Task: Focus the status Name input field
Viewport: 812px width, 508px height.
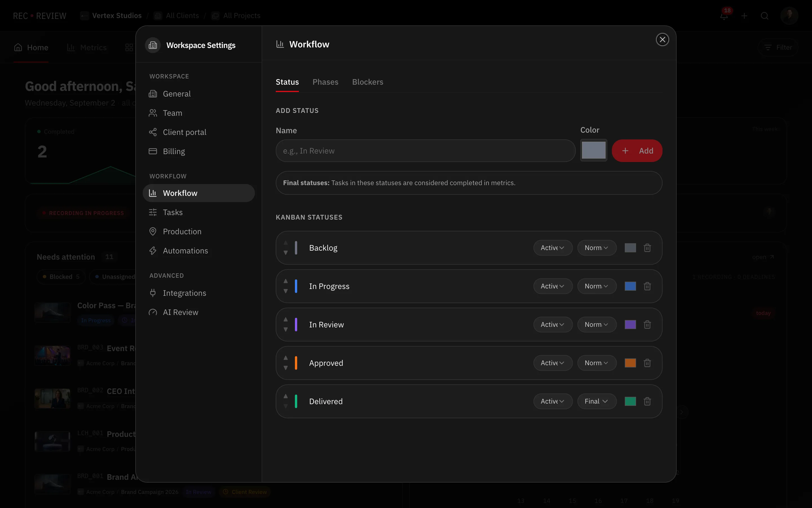Action: 425,151
